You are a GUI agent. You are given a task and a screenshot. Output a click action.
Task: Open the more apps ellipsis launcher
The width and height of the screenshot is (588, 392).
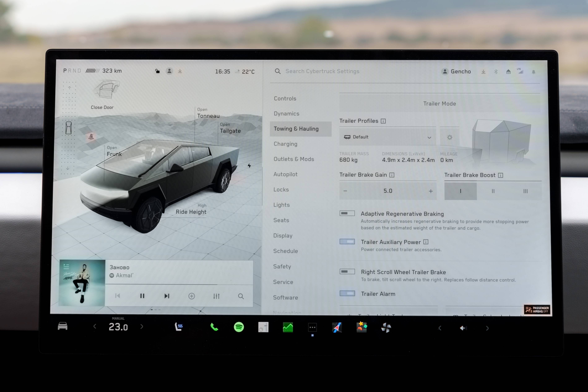tap(312, 327)
